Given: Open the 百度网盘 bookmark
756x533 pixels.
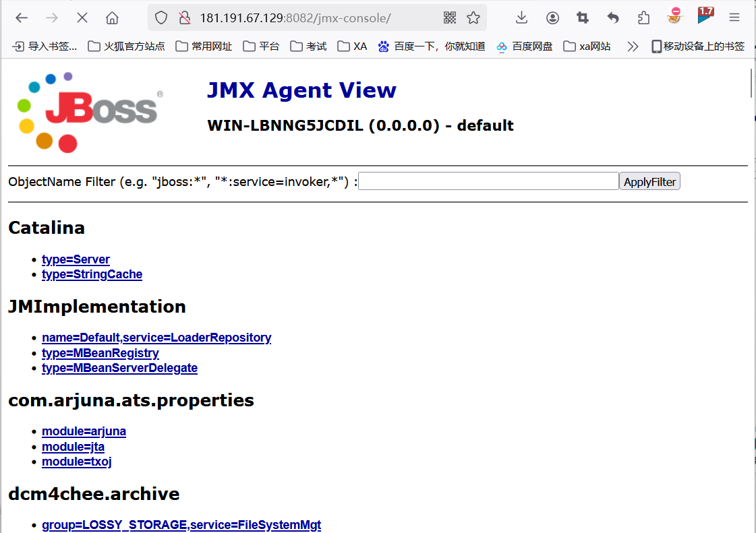Looking at the screenshot, I should [x=525, y=46].
